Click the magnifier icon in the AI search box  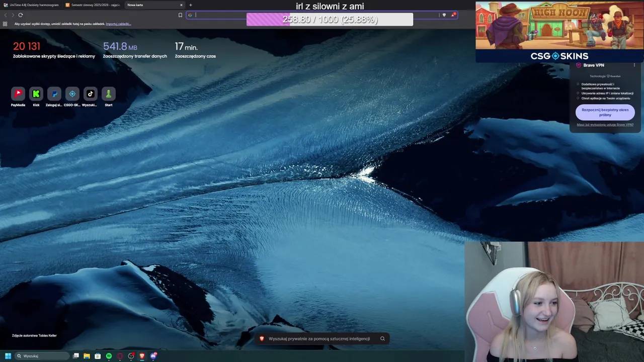[x=382, y=339]
